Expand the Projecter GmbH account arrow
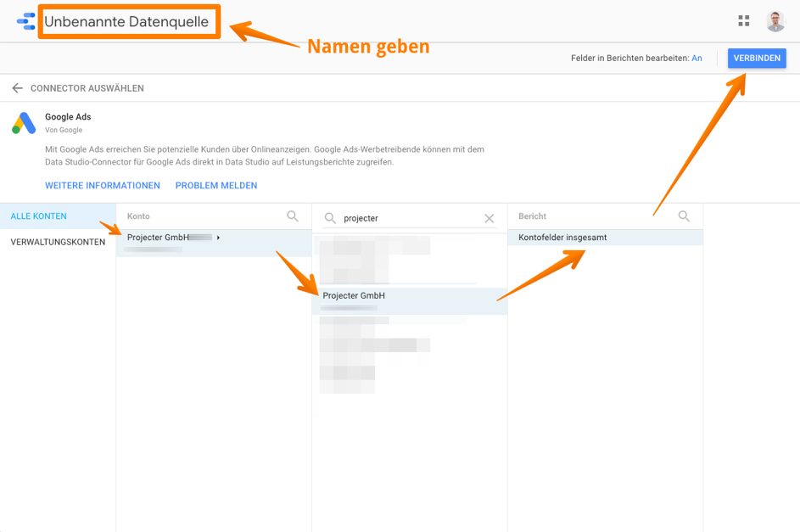 pyautogui.click(x=218, y=238)
